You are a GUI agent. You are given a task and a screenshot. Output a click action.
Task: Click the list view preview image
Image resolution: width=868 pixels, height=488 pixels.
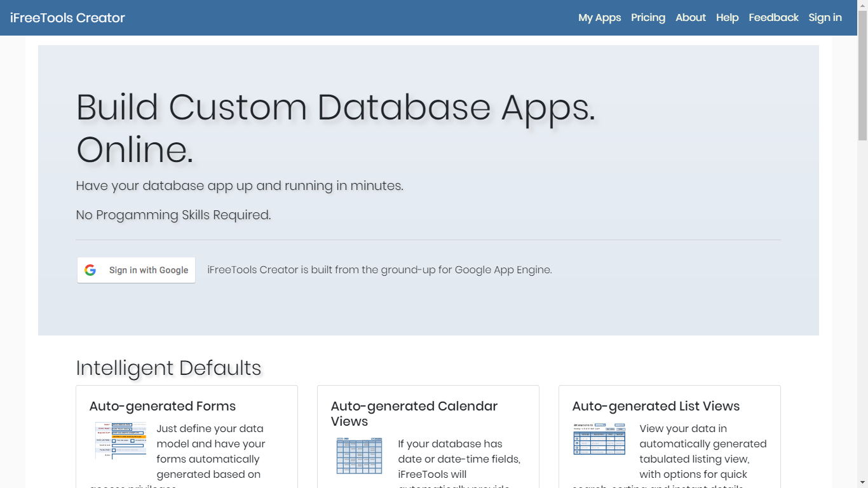[x=598, y=438]
